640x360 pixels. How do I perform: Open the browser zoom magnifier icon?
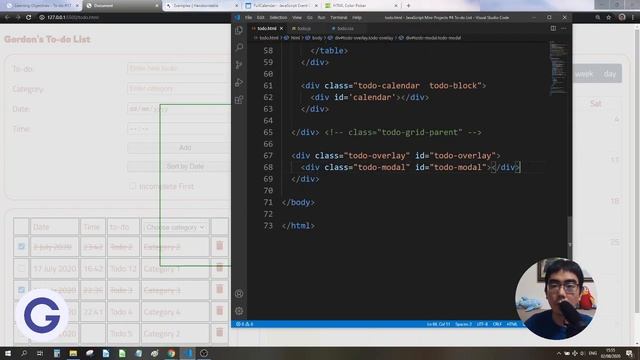(598, 17)
